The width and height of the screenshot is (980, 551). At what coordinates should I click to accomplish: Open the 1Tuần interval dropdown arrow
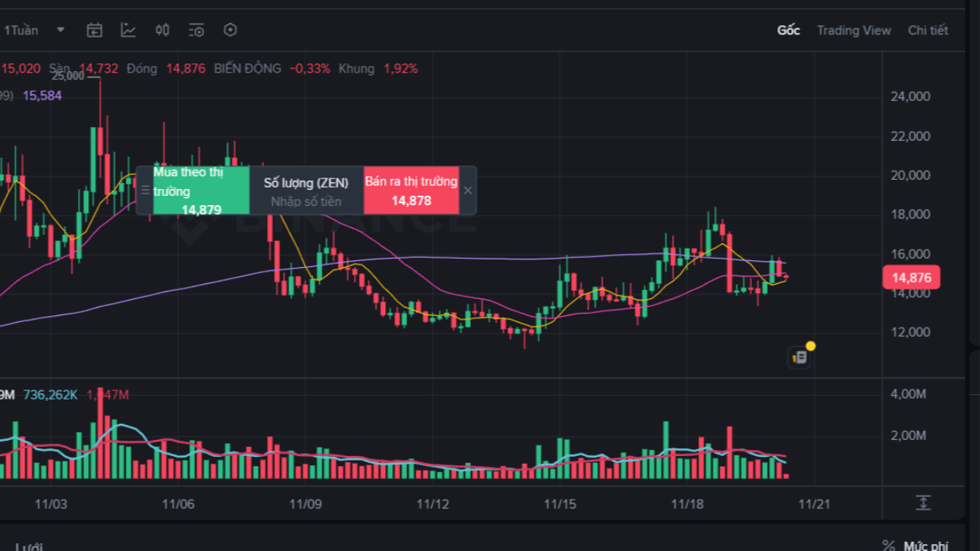point(60,30)
